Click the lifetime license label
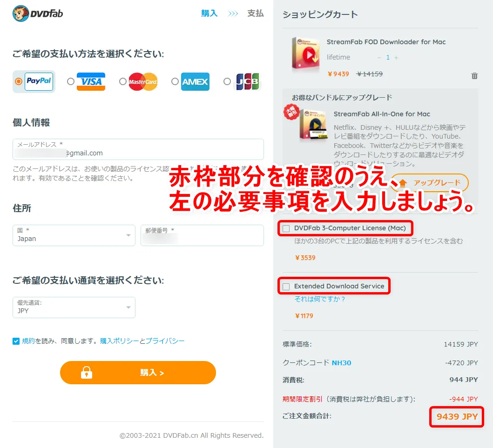Viewport: 493px width, 448px height. tap(338, 57)
